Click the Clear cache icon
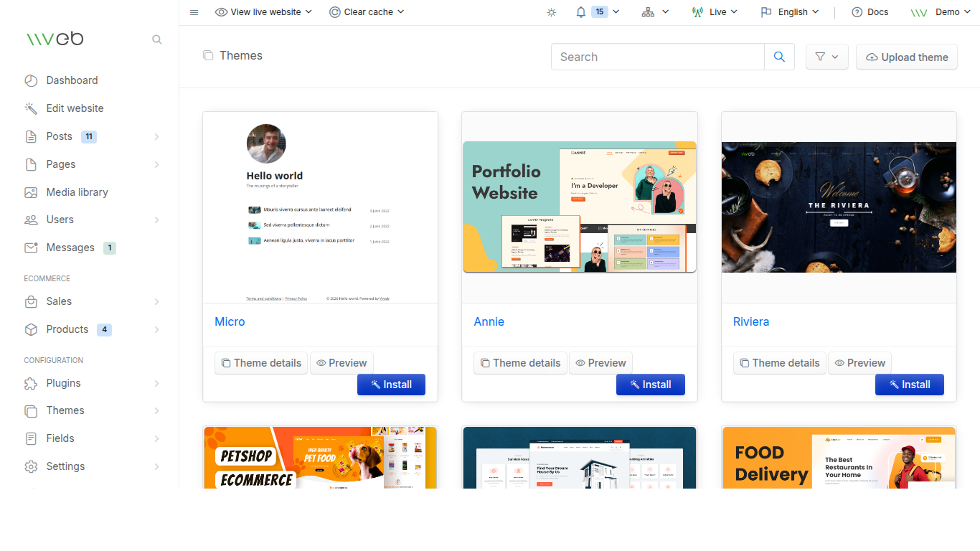 [x=334, y=11]
